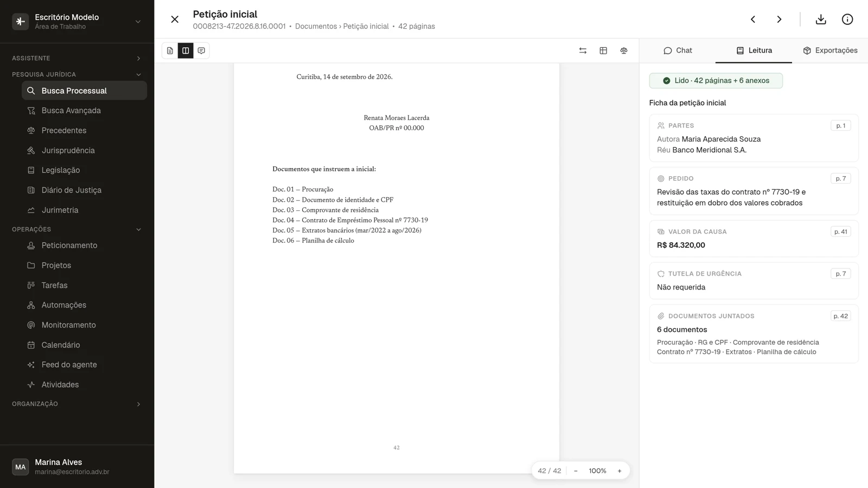Image resolution: width=868 pixels, height=488 pixels.
Task: Open Precedentes in sidebar
Action: 84,131
